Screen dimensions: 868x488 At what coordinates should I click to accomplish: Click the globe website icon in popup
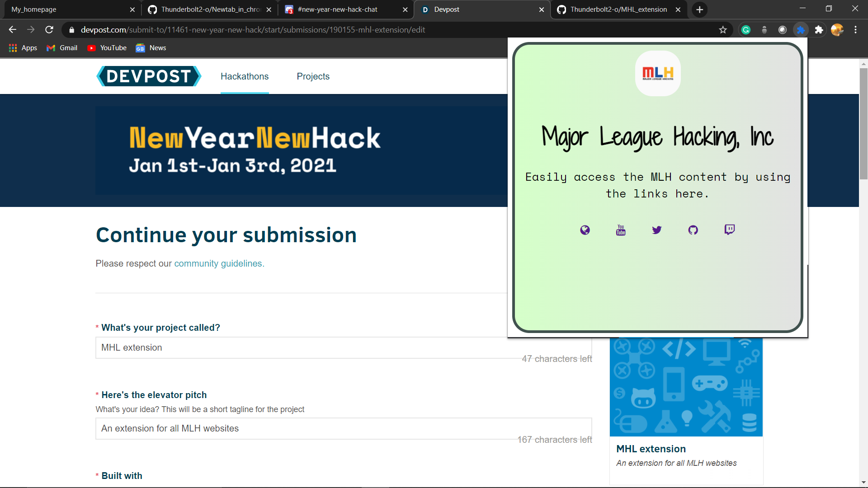tap(585, 230)
